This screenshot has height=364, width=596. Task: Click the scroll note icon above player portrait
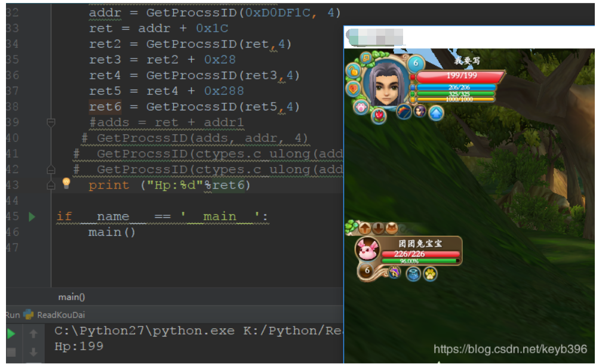pyautogui.click(x=366, y=58)
